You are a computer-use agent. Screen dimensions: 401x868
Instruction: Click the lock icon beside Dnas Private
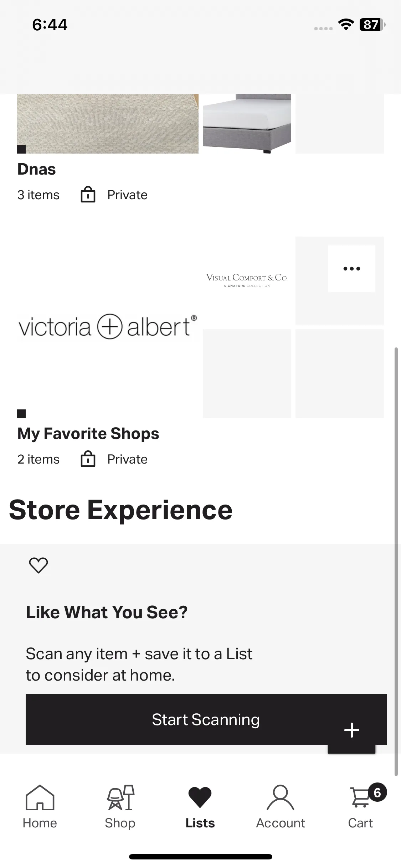tap(88, 195)
